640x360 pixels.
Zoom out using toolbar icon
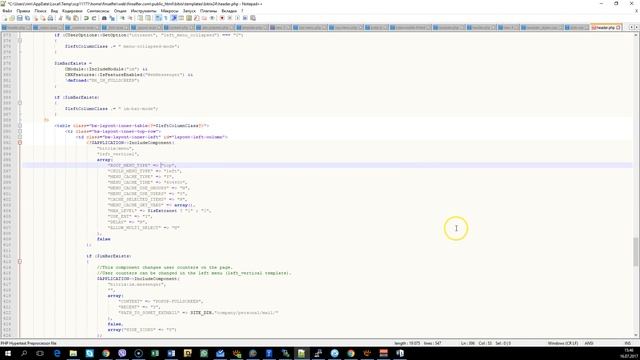pos(130,18)
